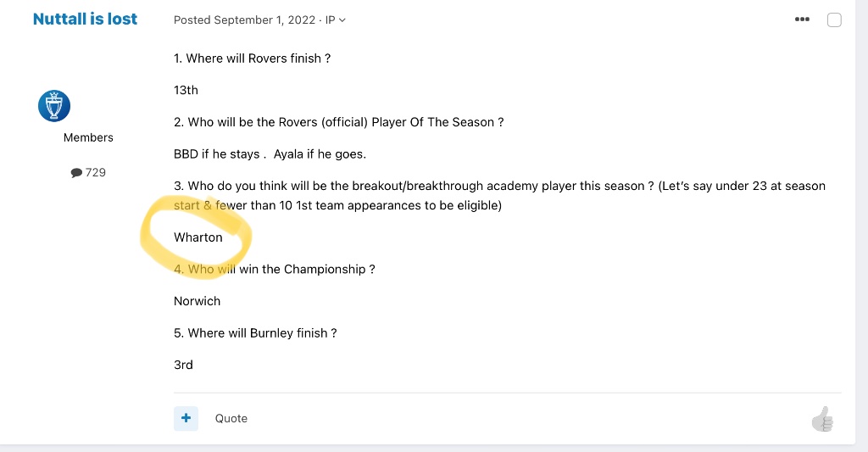
Task: Click the question about where Rovers finish
Action: pos(252,59)
